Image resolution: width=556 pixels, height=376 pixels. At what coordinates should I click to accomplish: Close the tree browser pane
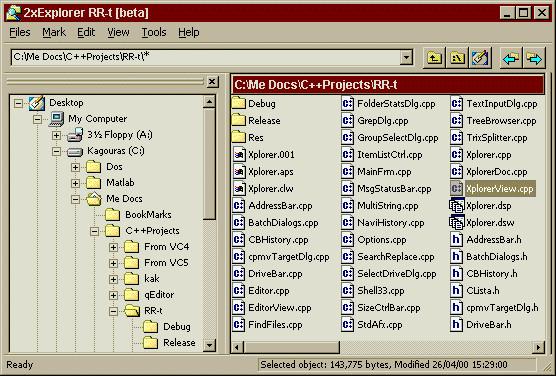tap(212, 82)
